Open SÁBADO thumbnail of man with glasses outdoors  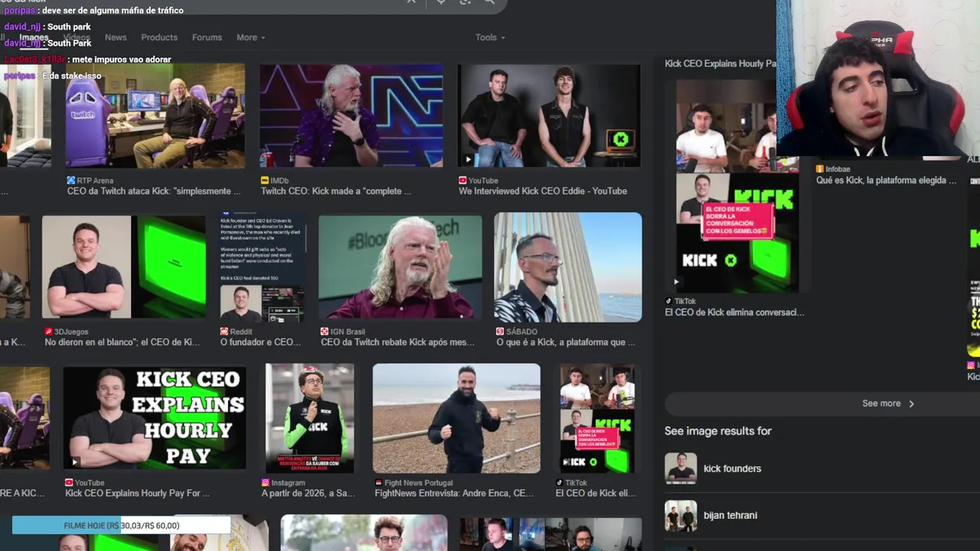(568, 267)
